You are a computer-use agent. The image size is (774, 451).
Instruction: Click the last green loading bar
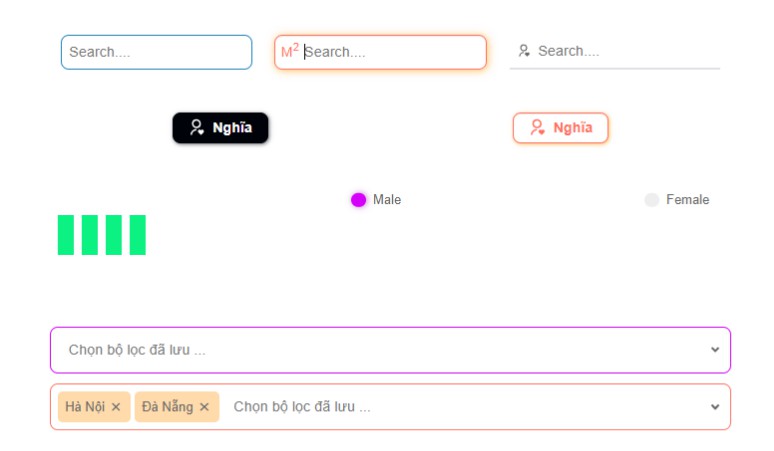(138, 235)
